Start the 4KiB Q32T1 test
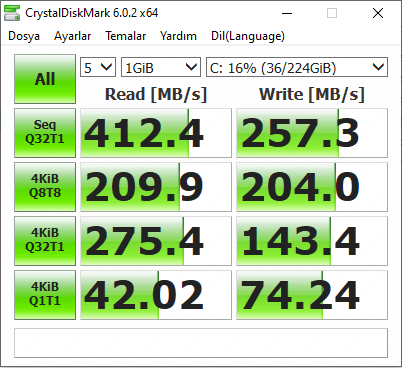This screenshot has width=402, height=368. (45, 241)
